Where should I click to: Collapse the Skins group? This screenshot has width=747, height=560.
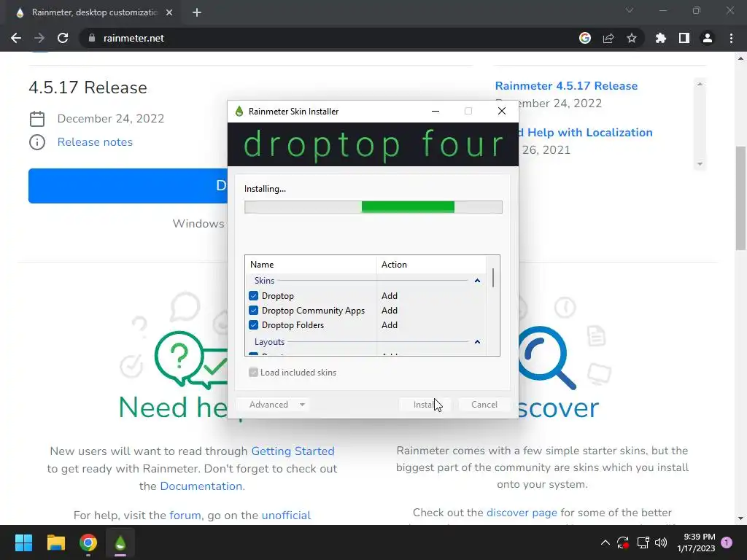477,281
